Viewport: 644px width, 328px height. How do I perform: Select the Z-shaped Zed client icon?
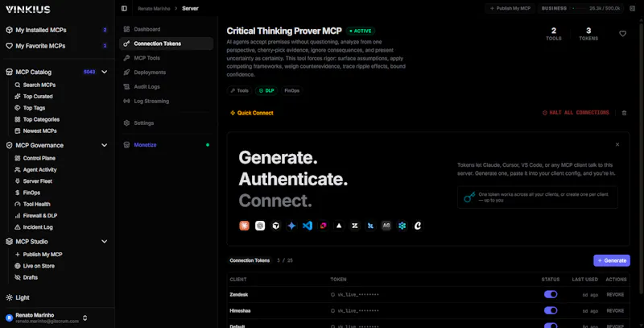[355, 226]
